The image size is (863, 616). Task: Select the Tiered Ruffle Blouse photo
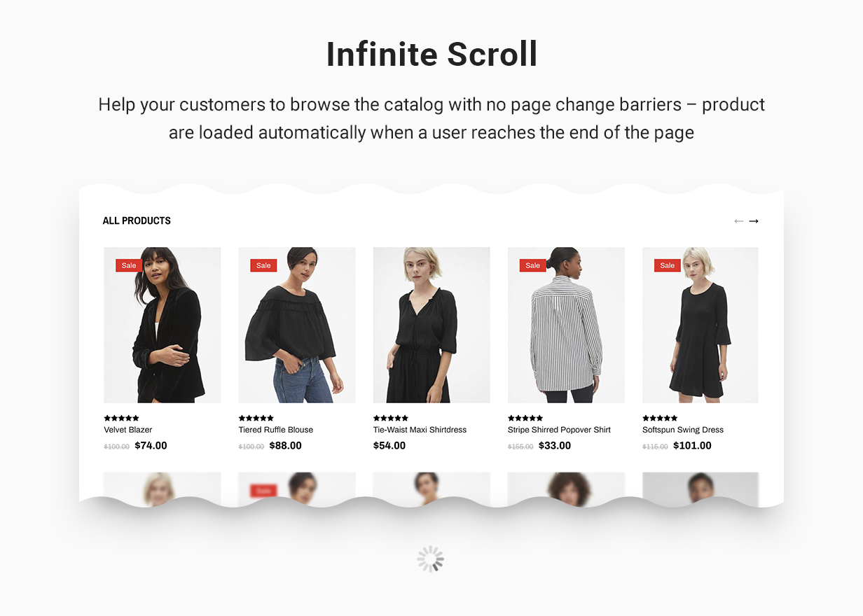pyautogui.click(x=297, y=325)
